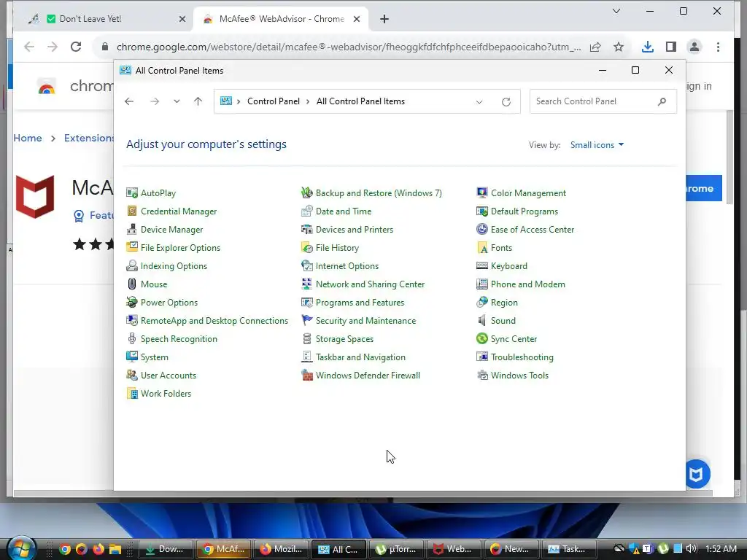Refresh the Control Panel view

pyautogui.click(x=506, y=102)
